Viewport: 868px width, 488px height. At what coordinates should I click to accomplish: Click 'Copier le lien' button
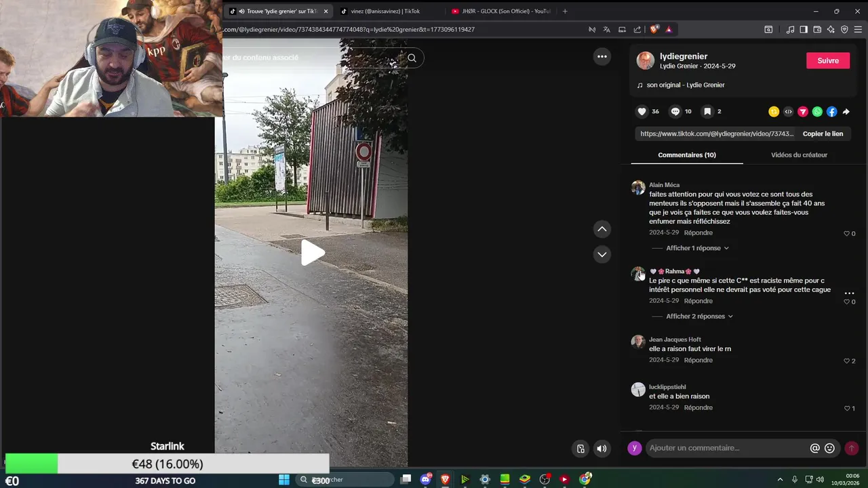point(823,134)
